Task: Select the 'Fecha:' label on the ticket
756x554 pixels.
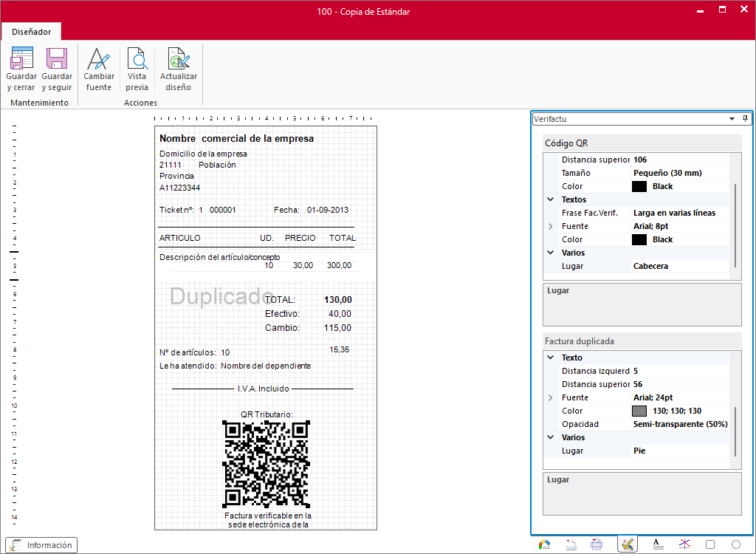Action: point(287,210)
